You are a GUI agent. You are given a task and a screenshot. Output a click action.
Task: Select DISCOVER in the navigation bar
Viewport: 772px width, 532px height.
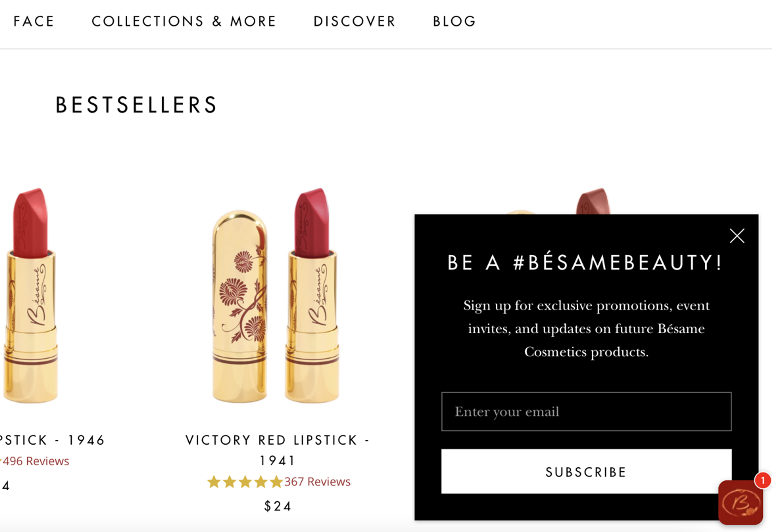(x=354, y=21)
